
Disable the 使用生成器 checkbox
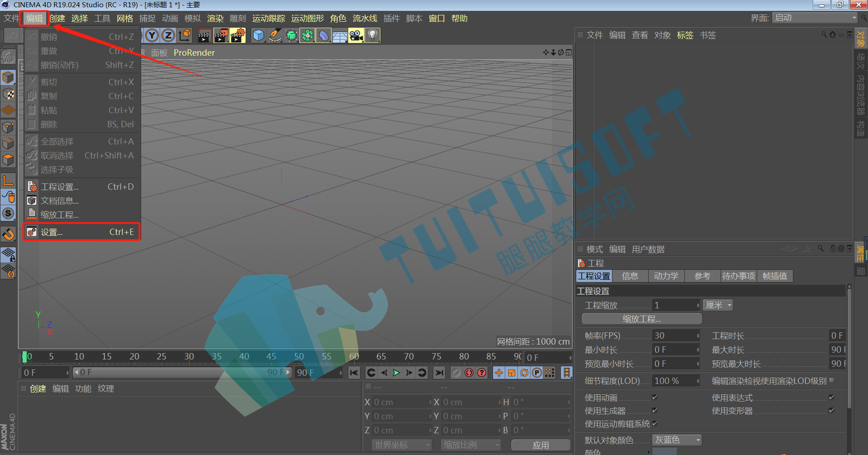655,411
